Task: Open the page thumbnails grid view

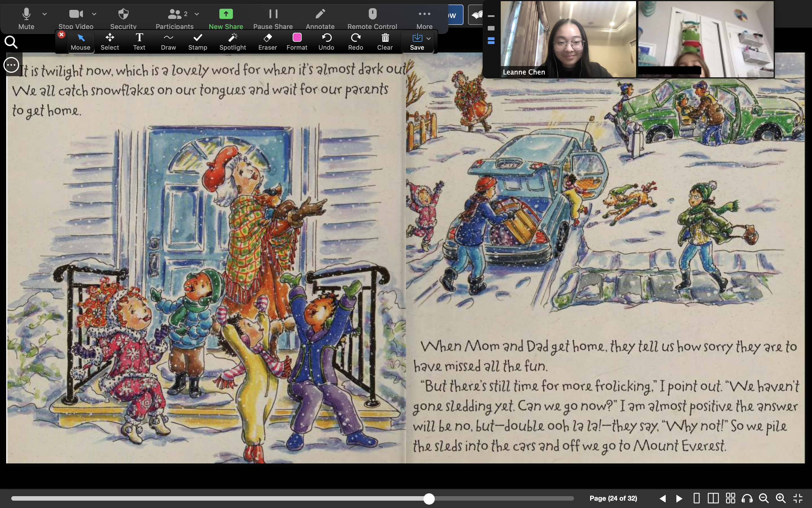Action: coord(731,498)
